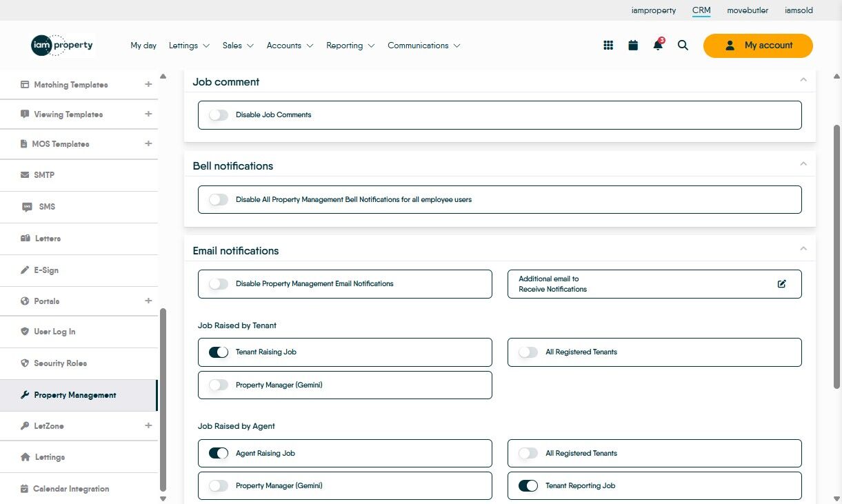Open the Reporting dropdown menu
The image size is (842, 504).
[x=350, y=46]
